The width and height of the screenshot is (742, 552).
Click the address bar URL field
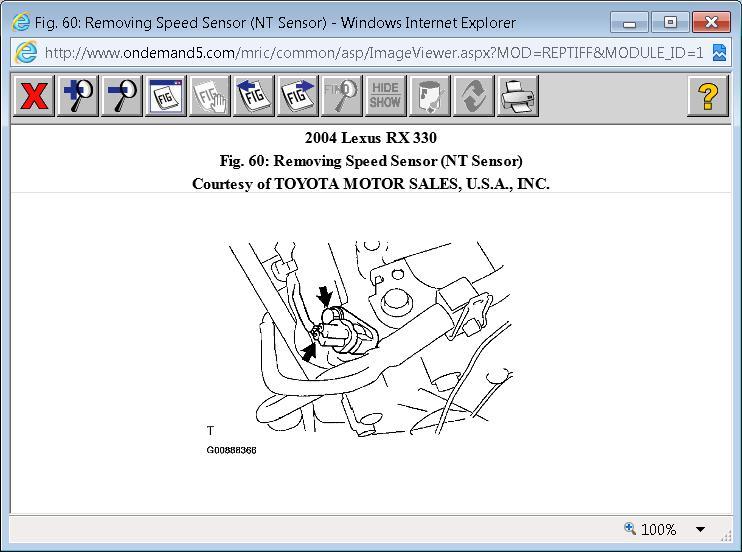(x=374, y=53)
